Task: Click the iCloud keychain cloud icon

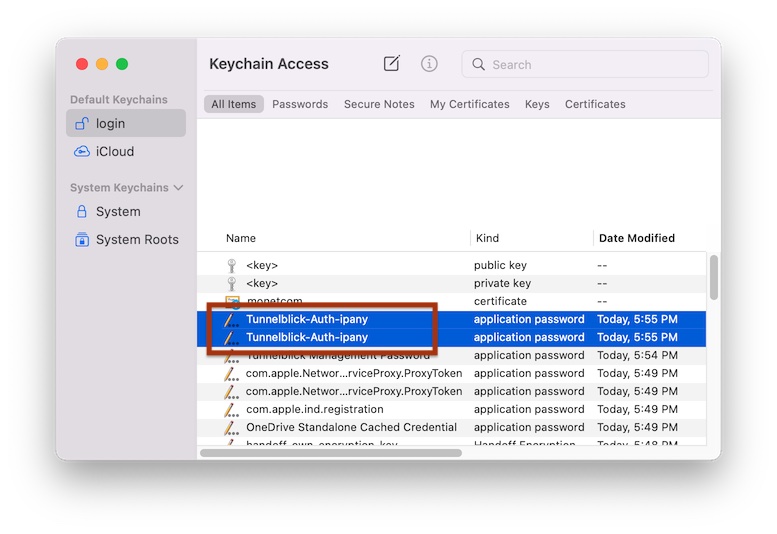Action: 82,151
